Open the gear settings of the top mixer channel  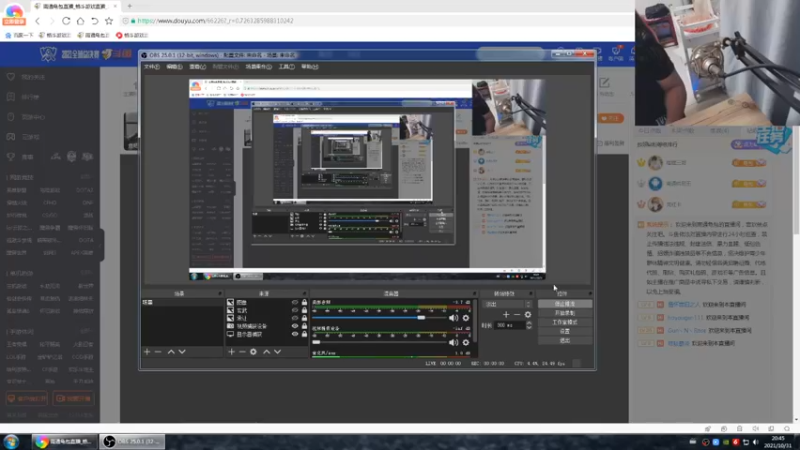coord(466,318)
